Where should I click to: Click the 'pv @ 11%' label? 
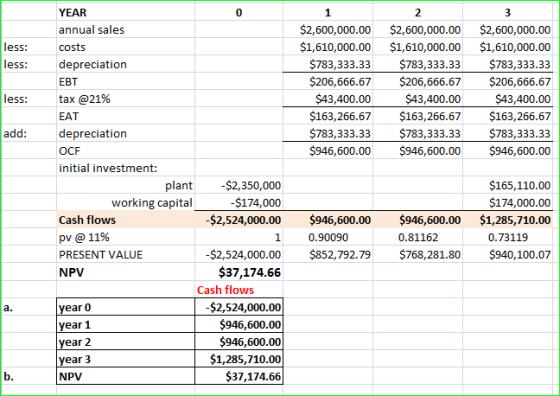click(84, 237)
